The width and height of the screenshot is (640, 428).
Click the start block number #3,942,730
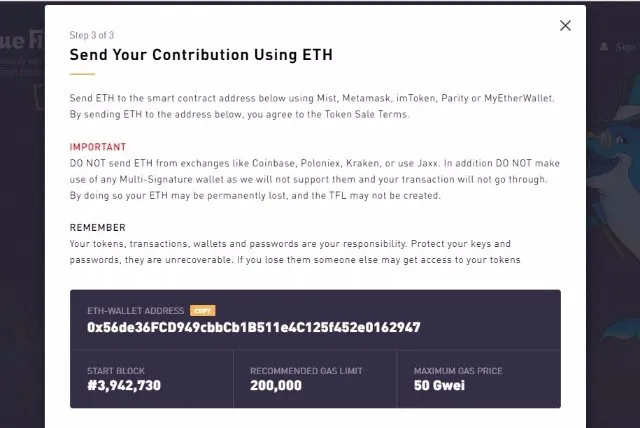click(124, 386)
